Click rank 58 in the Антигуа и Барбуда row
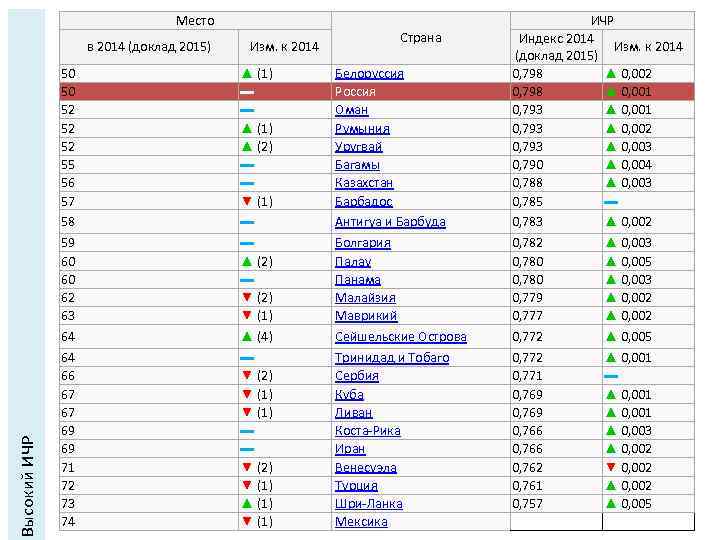The image size is (720, 540). pyautogui.click(x=68, y=222)
